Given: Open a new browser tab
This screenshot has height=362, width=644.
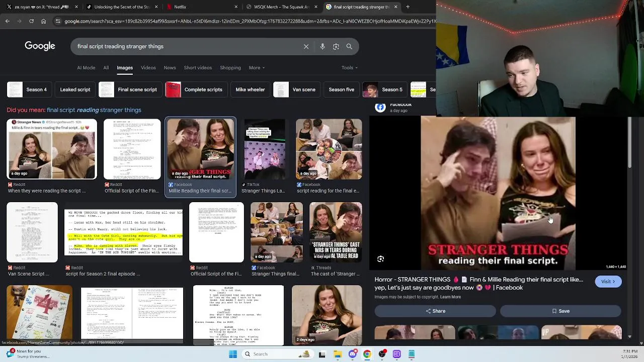Looking at the screenshot, I should 408,7.
